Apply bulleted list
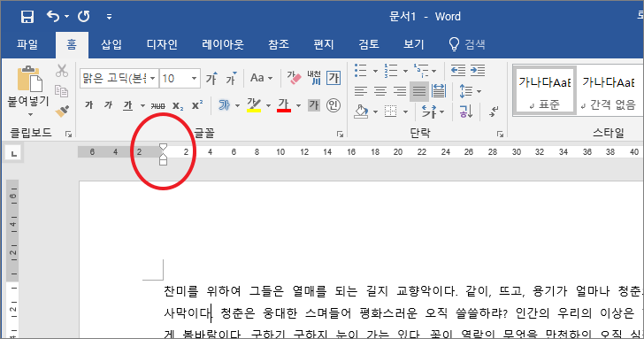The image size is (644, 339). (x=360, y=71)
